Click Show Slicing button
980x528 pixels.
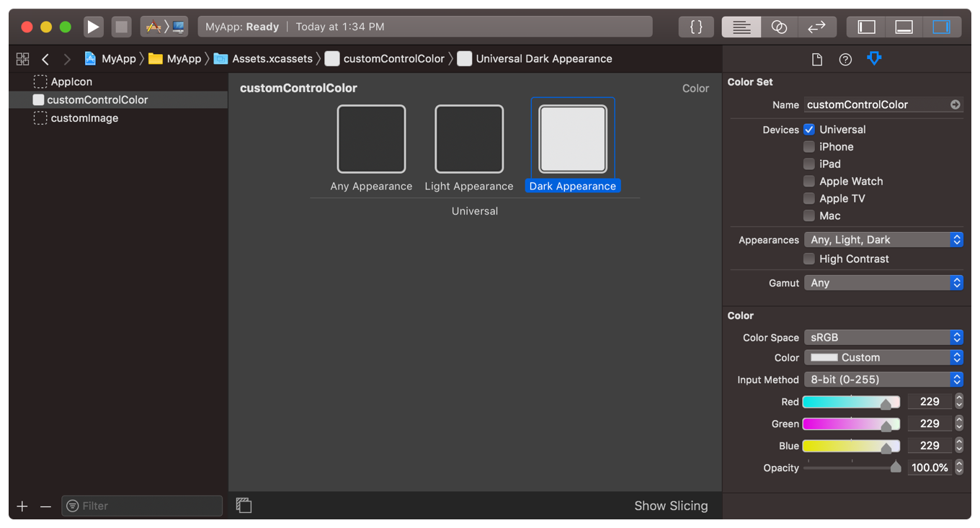(x=671, y=506)
